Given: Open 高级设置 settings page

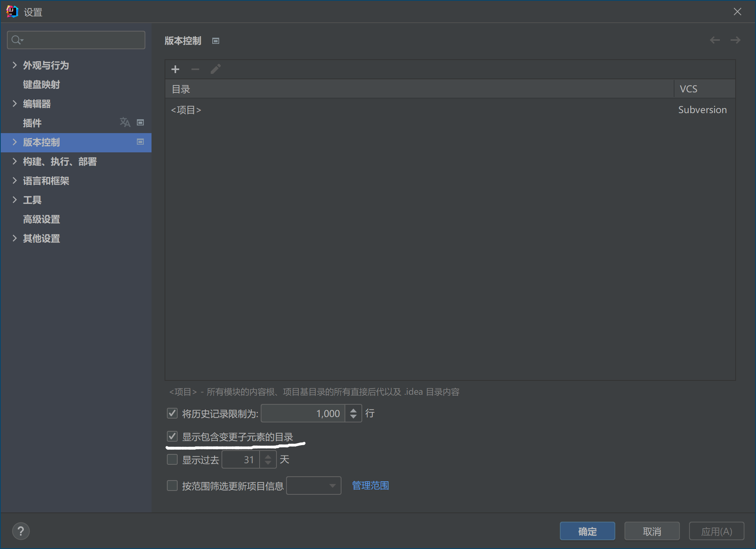Looking at the screenshot, I should click(42, 219).
